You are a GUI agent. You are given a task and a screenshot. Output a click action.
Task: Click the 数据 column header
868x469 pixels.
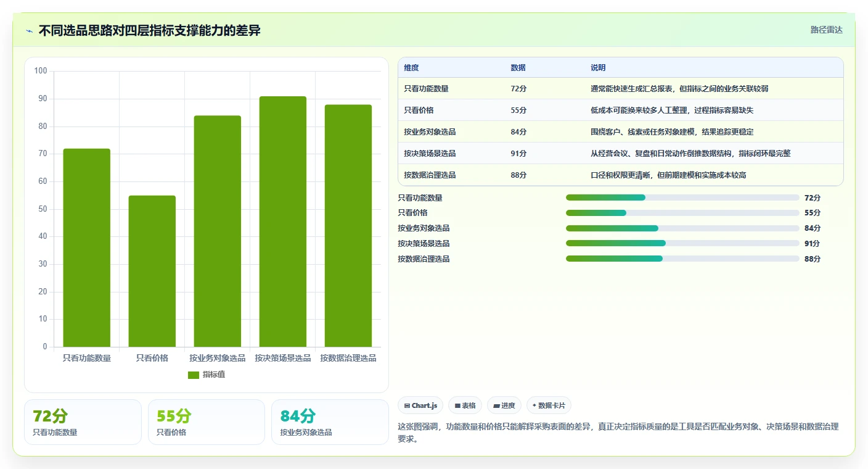point(518,68)
